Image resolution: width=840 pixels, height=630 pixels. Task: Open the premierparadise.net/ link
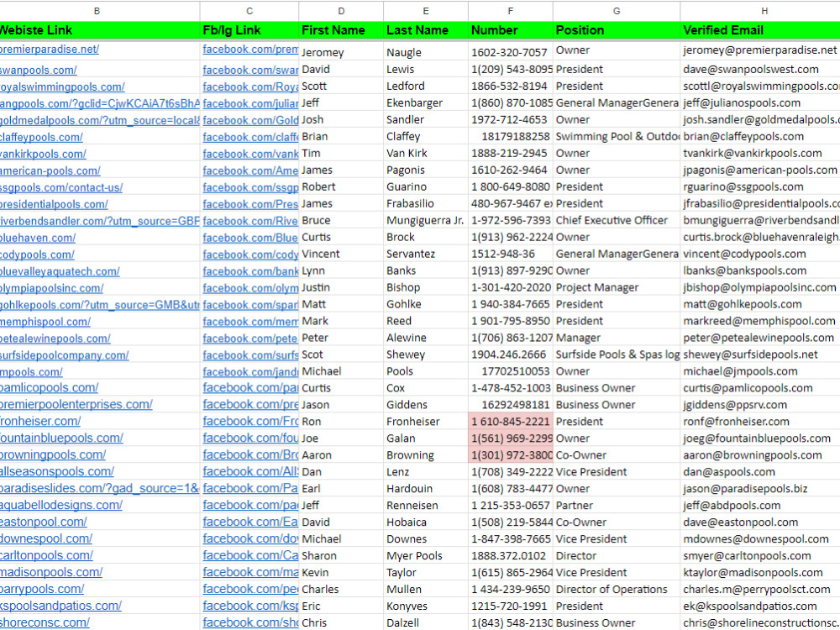(50, 50)
